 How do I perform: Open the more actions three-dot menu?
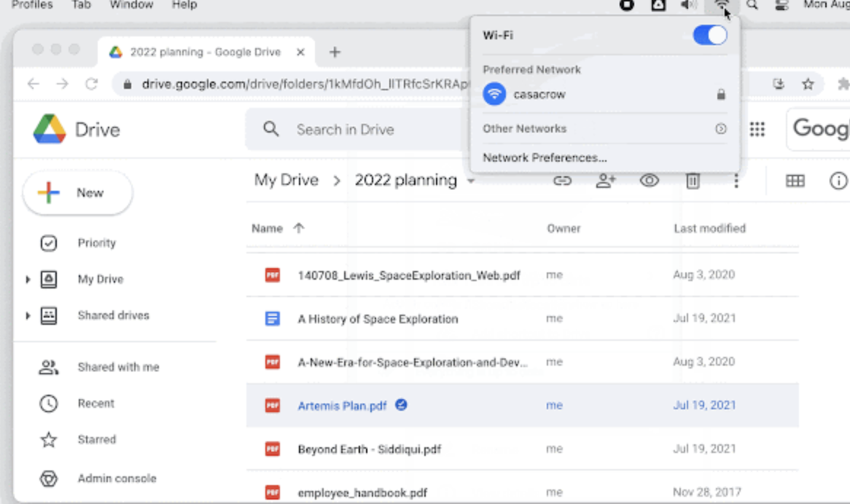point(736,181)
